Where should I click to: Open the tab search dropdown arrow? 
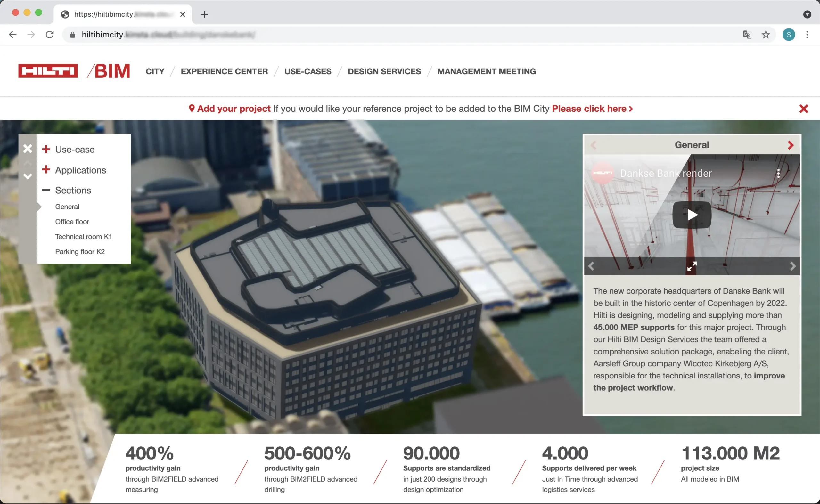click(807, 14)
